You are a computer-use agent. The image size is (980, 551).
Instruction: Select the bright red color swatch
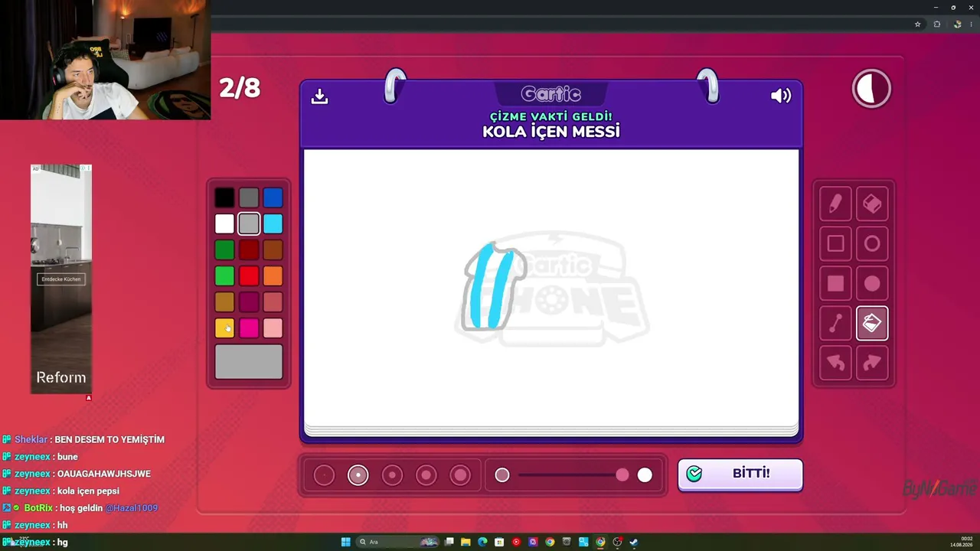(x=249, y=276)
